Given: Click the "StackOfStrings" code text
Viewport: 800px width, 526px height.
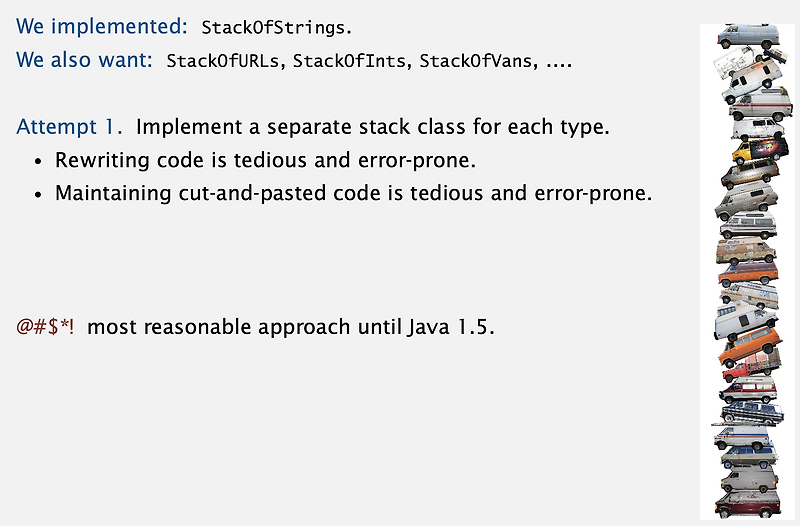Looking at the screenshot, I should click(x=276, y=27).
